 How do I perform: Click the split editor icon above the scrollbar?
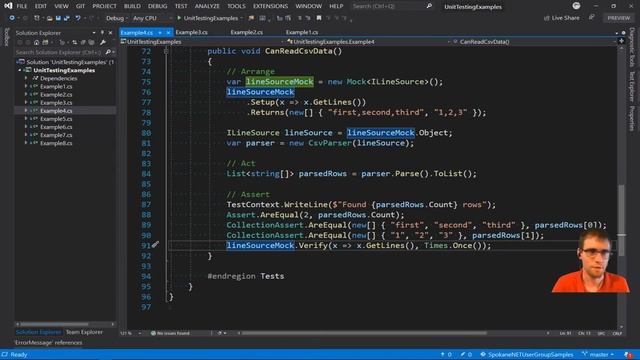coord(621,41)
